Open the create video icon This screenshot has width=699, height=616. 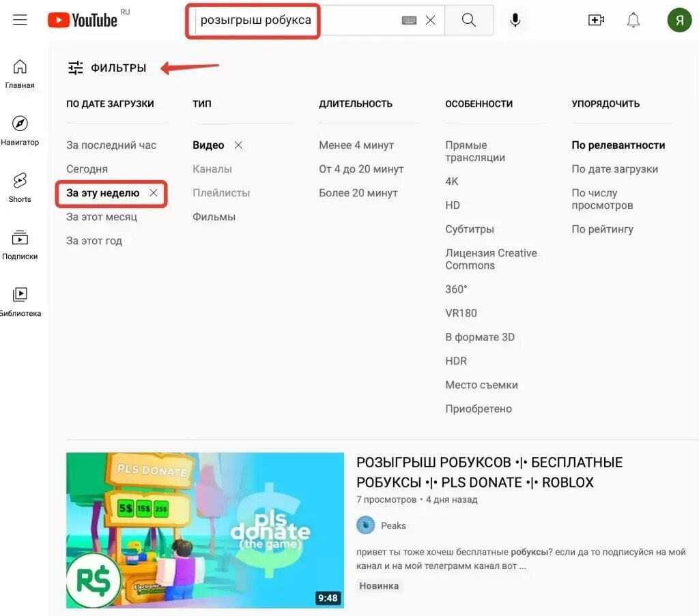tap(596, 20)
